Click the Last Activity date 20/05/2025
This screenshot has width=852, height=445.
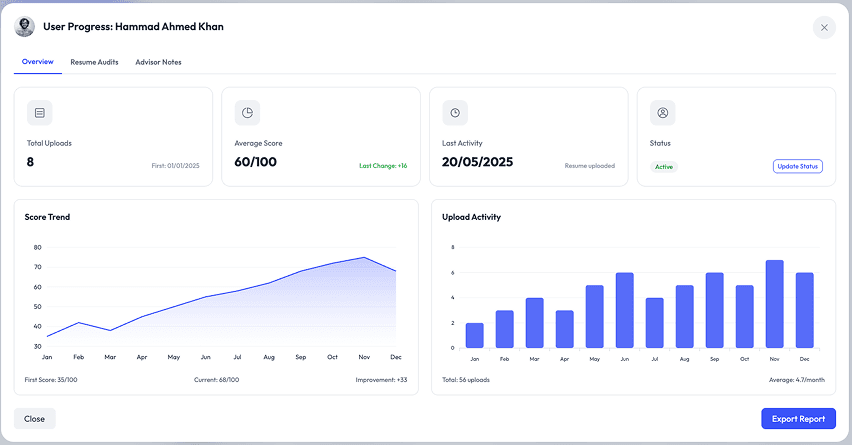477,162
